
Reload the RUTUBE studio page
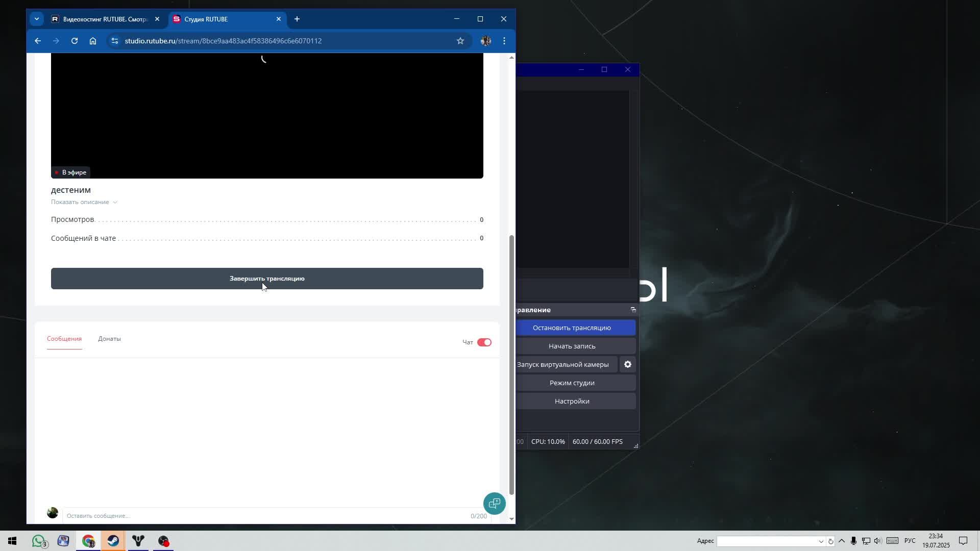tap(75, 41)
